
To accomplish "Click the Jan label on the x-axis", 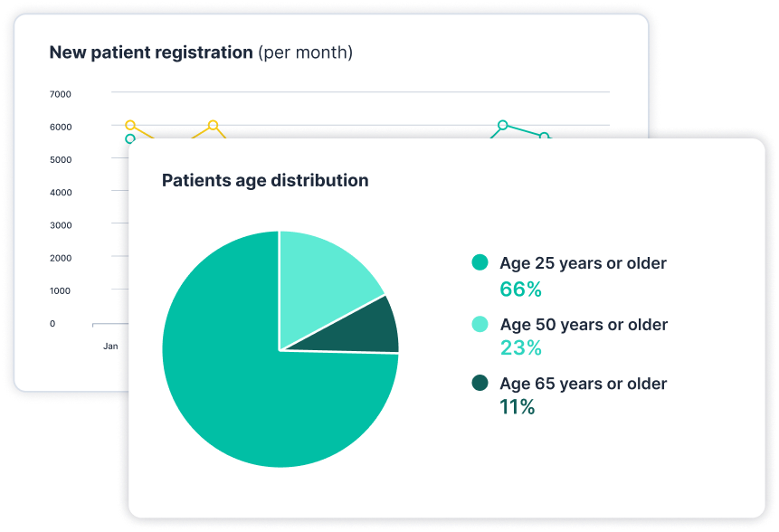I will pos(110,346).
